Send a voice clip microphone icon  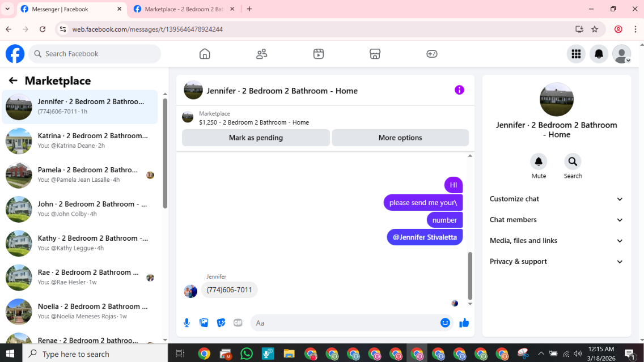click(187, 323)
